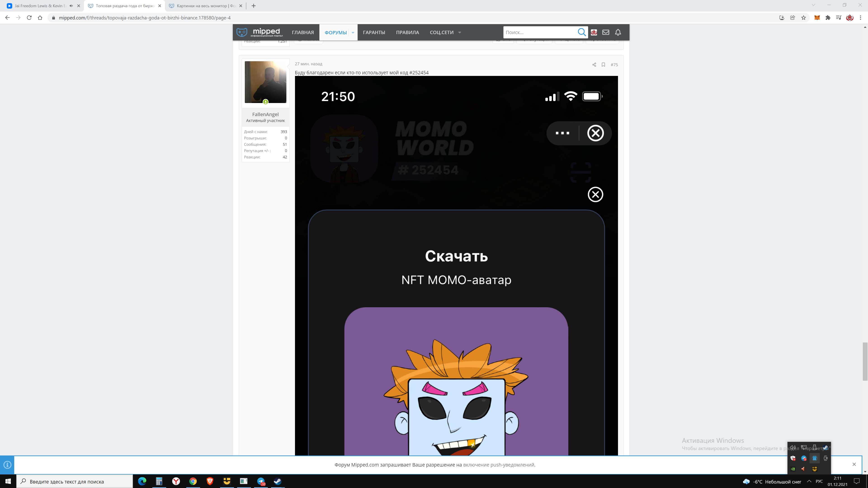Screen dimensions: 868x488
Task: Open the Extensions puzzle menu
Action: (828, 18)
